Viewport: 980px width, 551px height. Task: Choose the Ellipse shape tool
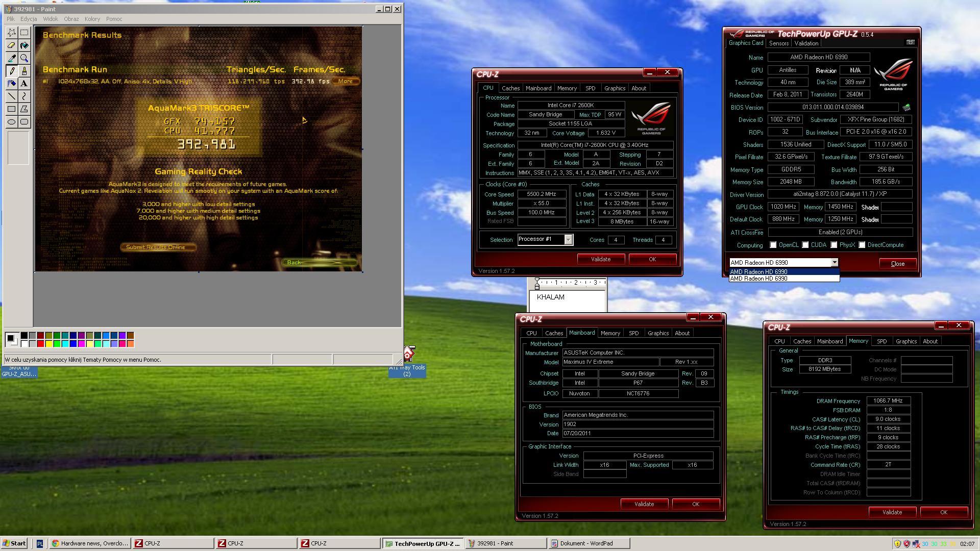11,122
